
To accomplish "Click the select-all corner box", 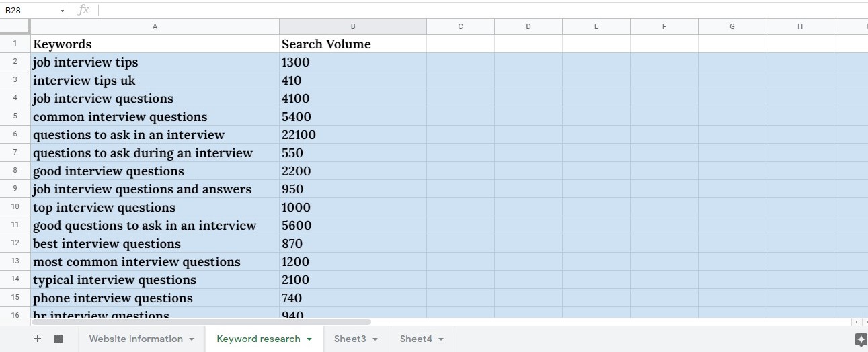I will (15, 26).
